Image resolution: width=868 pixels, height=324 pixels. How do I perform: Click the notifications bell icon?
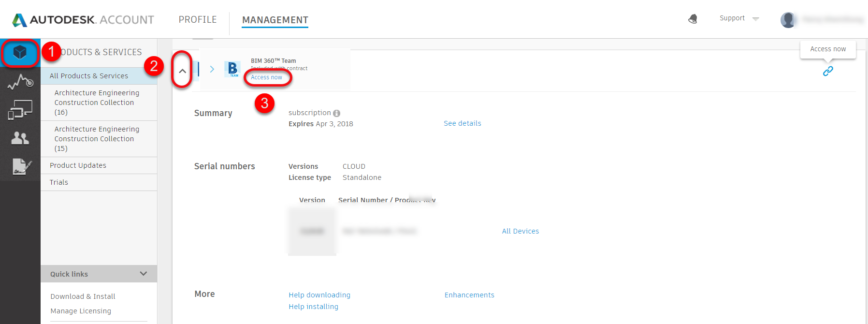click(x=693, y=19)
